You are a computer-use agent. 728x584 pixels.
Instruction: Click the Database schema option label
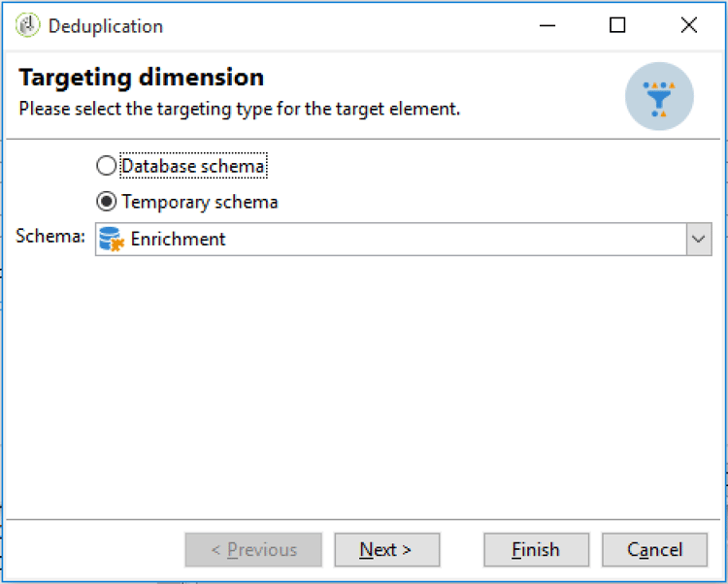(x=193, y=166)
